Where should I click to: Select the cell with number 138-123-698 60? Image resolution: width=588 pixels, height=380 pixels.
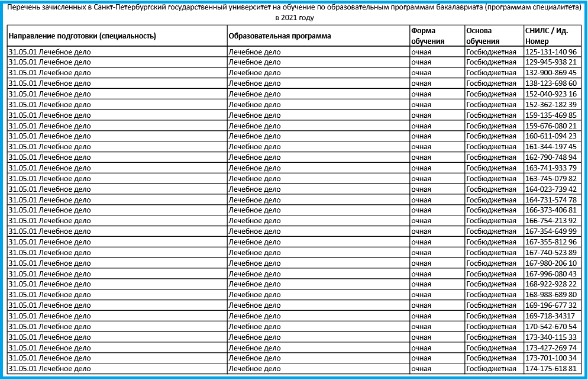click(x=553, y=83)
